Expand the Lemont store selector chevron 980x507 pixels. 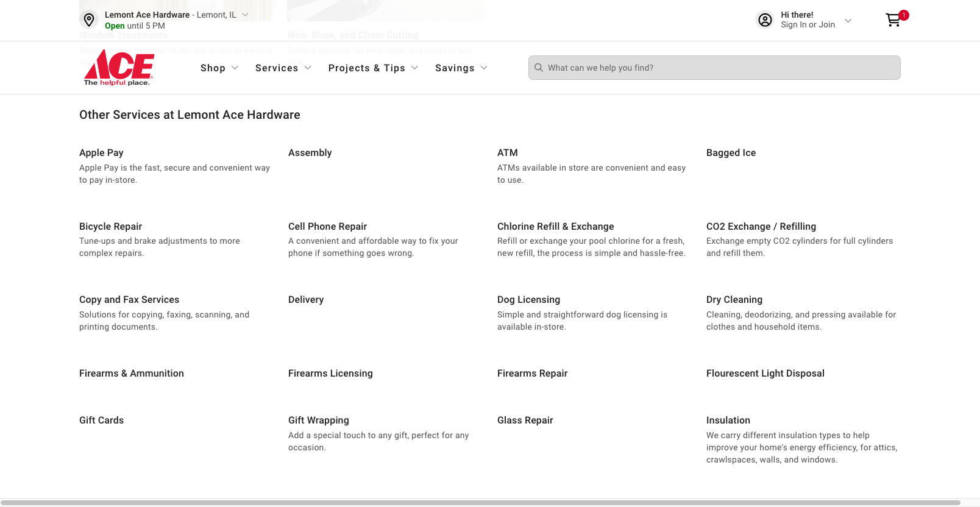245,15
